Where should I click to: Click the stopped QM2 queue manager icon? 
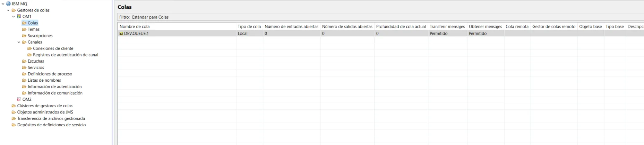point(19,99)
